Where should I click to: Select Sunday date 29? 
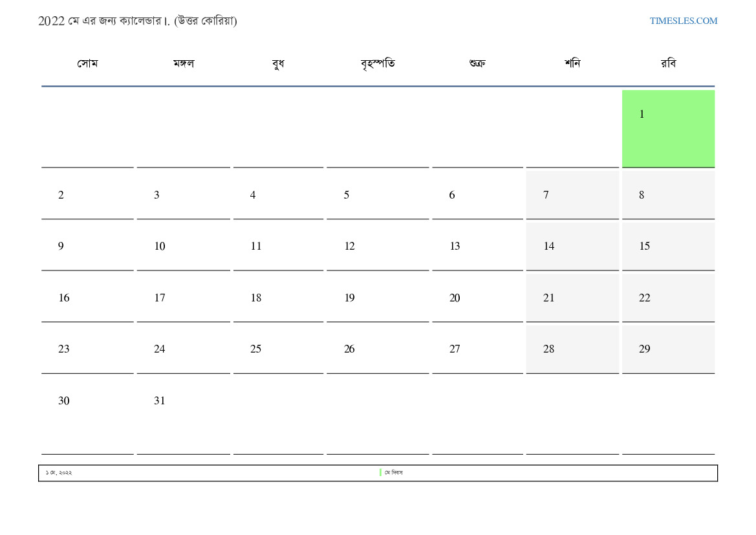tap(668, 349)
